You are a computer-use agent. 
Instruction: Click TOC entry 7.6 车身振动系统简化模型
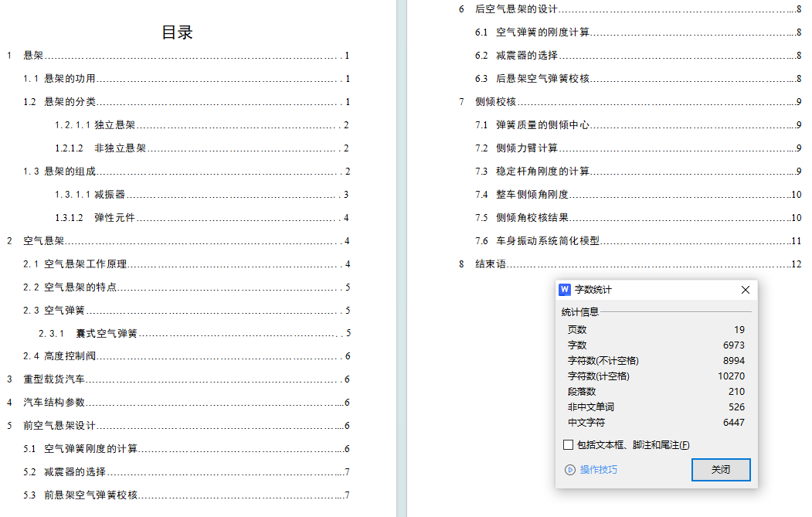(638, 241)
